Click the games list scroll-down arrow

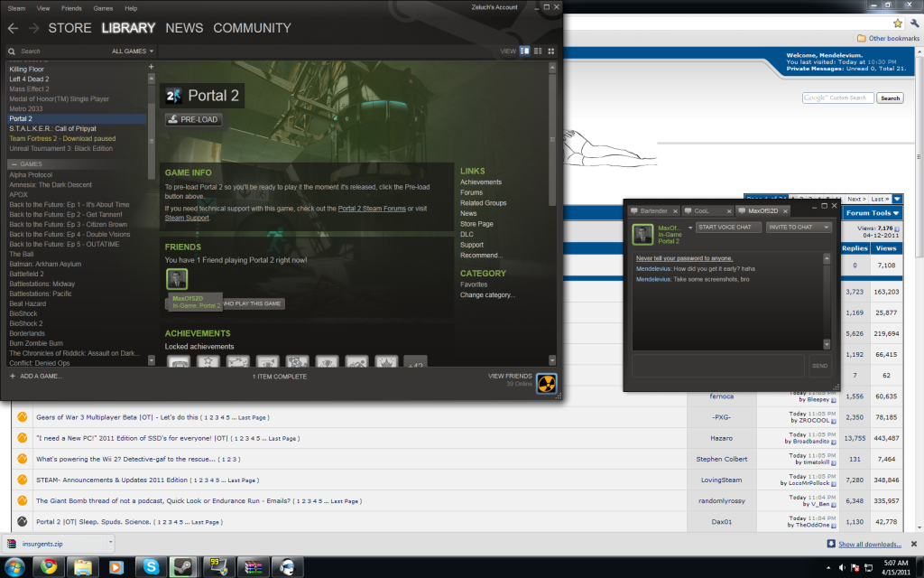click(152, 359)
